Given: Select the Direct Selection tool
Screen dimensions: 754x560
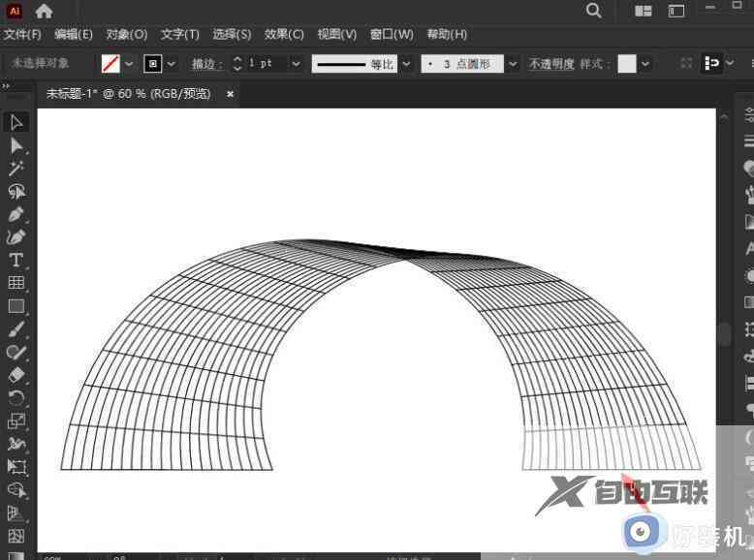Looking at the screenshot, I should click(16, 145).
